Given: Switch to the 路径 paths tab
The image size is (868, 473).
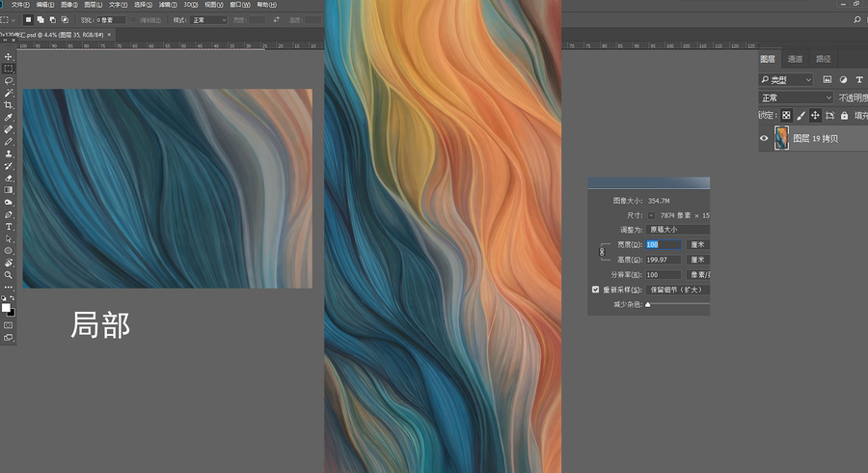Looking at the screenshot, I should click(x=824, y=59).
